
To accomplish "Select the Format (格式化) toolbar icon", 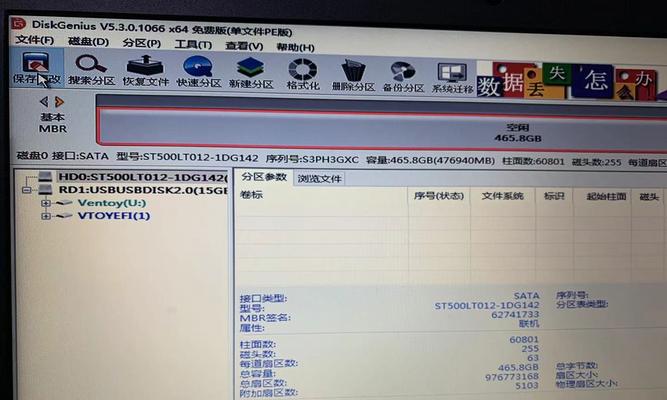I will pos(303,74).
